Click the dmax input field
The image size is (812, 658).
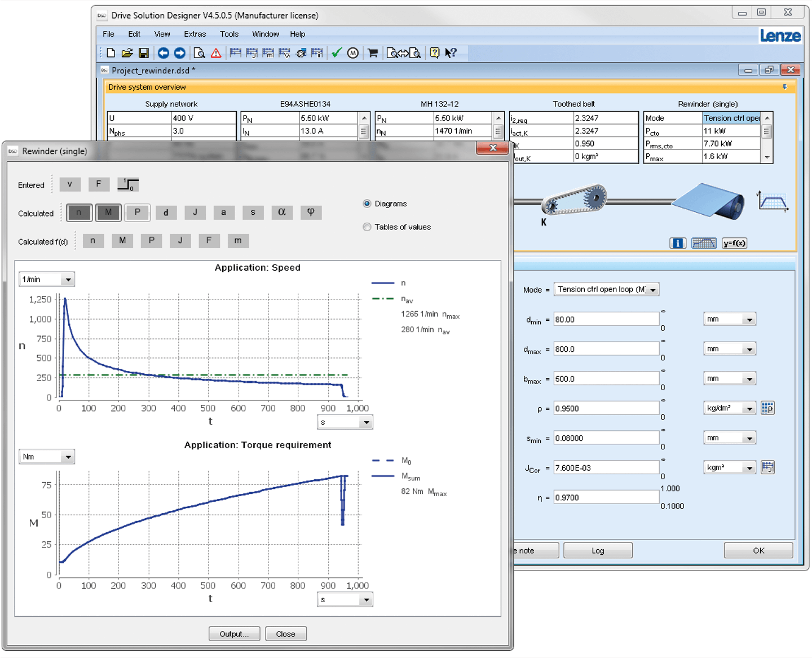(x=606, y=349)
